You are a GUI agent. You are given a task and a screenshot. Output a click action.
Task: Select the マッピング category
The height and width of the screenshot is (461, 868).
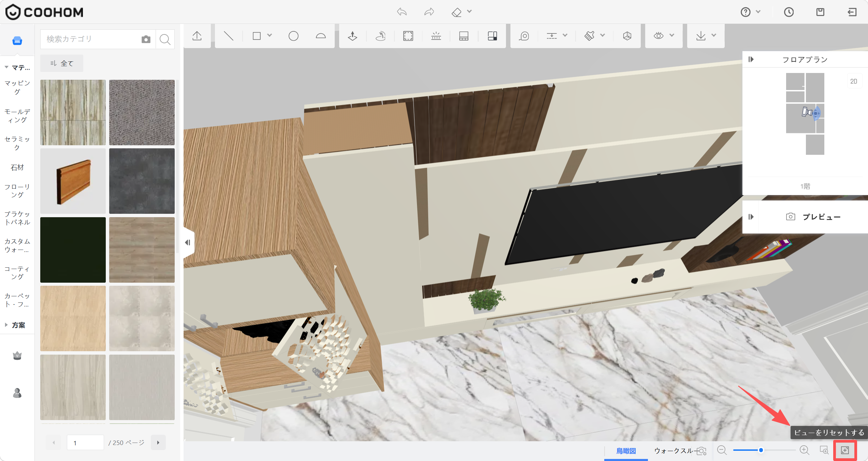(x=17, y=88)
